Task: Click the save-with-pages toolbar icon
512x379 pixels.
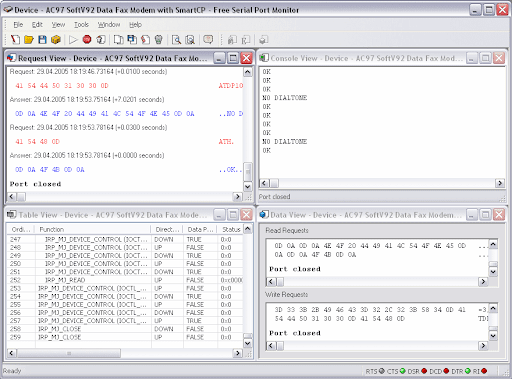Action: [132, 40]
